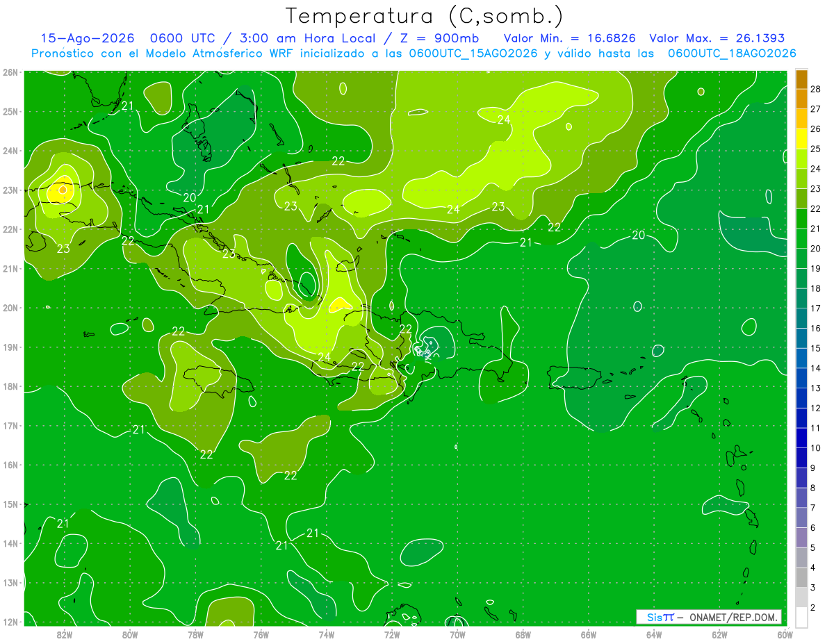Click the 'Temperatura (C,somb.)' title

[x=424, y=17]
